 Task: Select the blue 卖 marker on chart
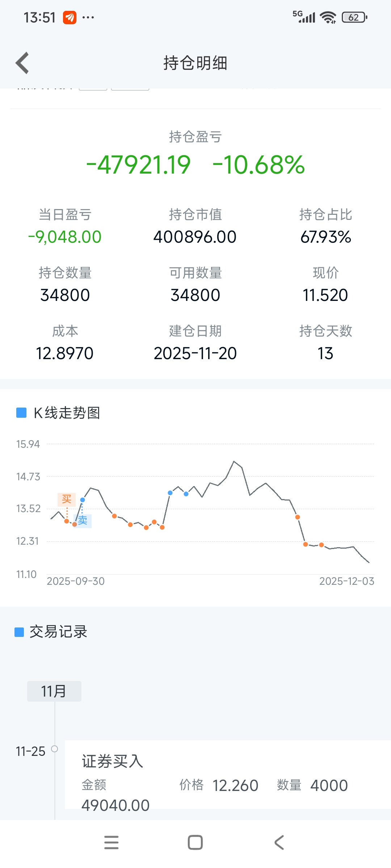point(83,520)
